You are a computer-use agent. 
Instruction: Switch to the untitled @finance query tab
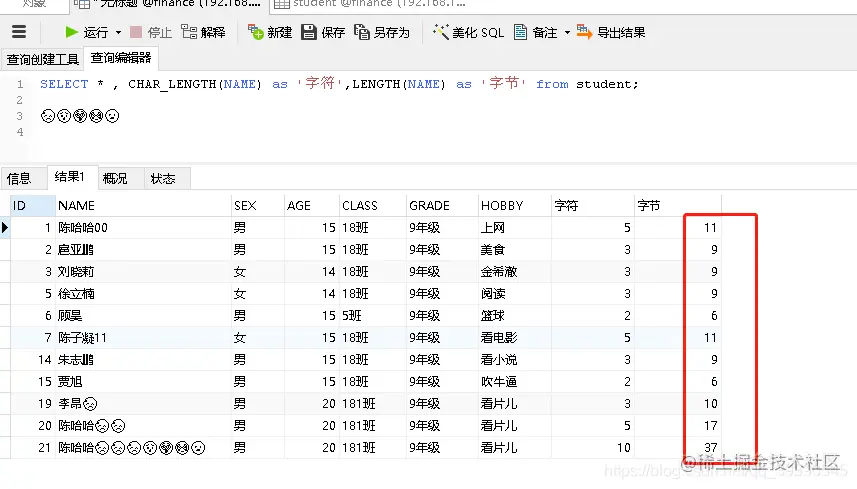[x=168, y=5]
